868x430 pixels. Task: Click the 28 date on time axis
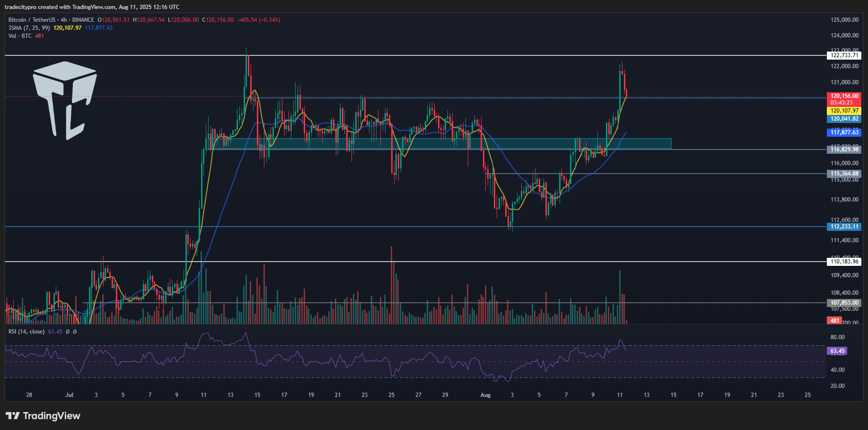tap(29, 395)
